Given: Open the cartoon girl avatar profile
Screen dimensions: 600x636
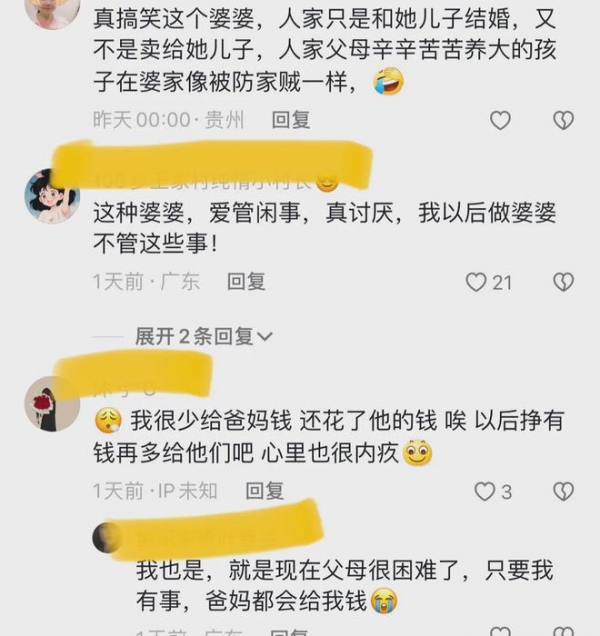Looking at the screenshot, I should pos(52,196).
